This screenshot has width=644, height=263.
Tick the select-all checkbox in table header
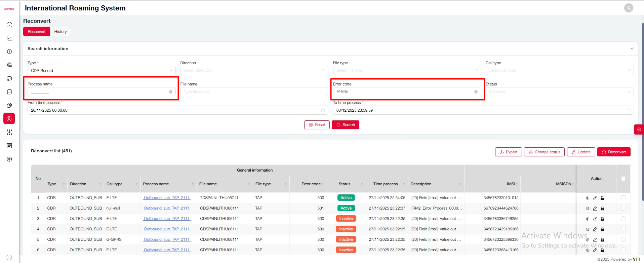click(623, 179)
